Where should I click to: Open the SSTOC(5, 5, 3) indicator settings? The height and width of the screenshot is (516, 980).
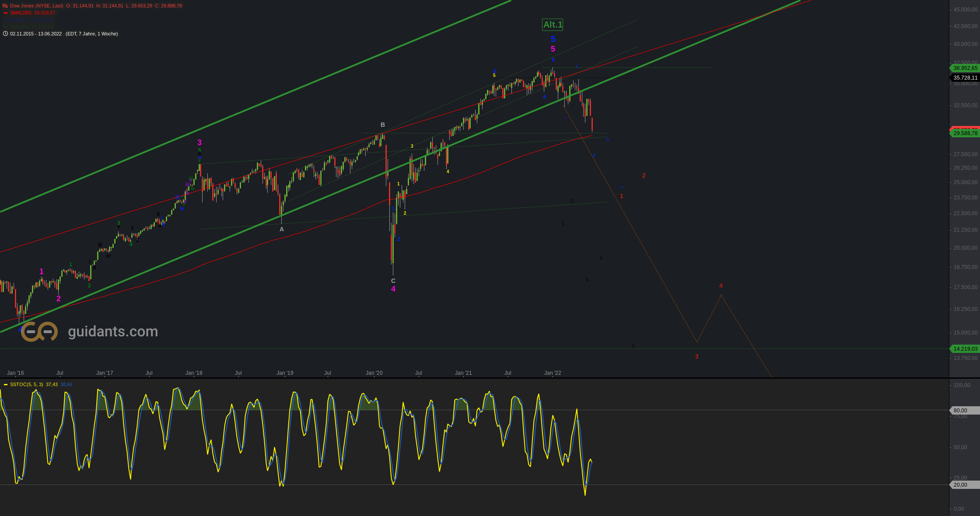pyautogui.click(x=26, y=384)
